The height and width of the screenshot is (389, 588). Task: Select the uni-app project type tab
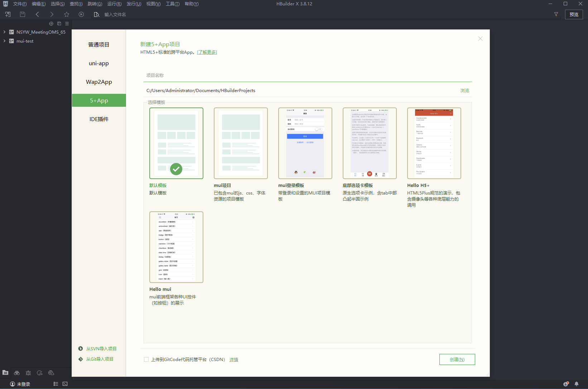[x=99, y=63]
